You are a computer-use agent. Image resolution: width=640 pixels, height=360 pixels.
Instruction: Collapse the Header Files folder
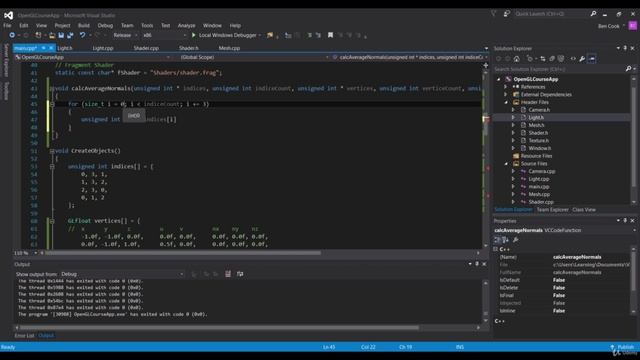coord(507,102)
